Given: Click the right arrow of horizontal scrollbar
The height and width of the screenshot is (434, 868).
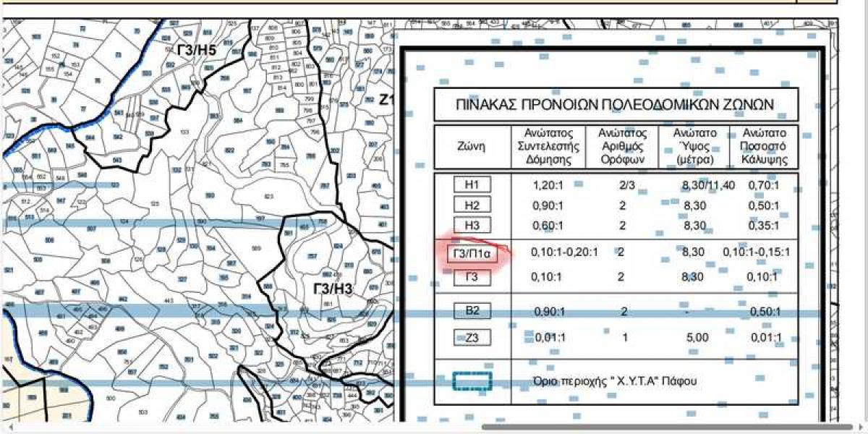Looking at the screenshot, I should pos(860,427).
